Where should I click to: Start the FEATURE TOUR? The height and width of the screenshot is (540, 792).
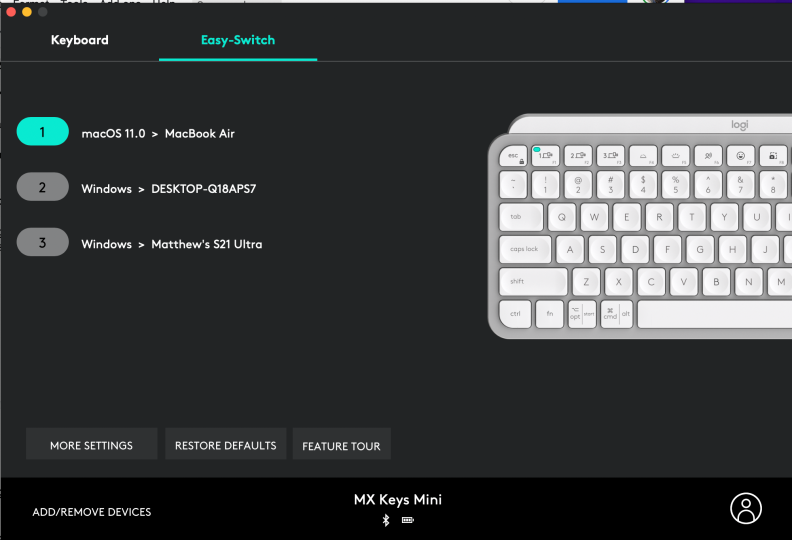click(x=341, y=444)
